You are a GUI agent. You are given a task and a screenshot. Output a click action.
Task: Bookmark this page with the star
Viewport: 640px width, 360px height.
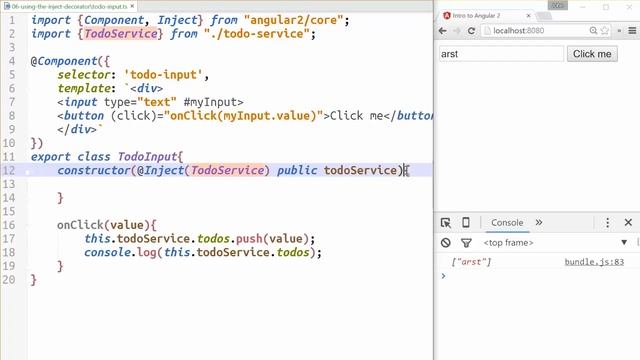(604, 31)
